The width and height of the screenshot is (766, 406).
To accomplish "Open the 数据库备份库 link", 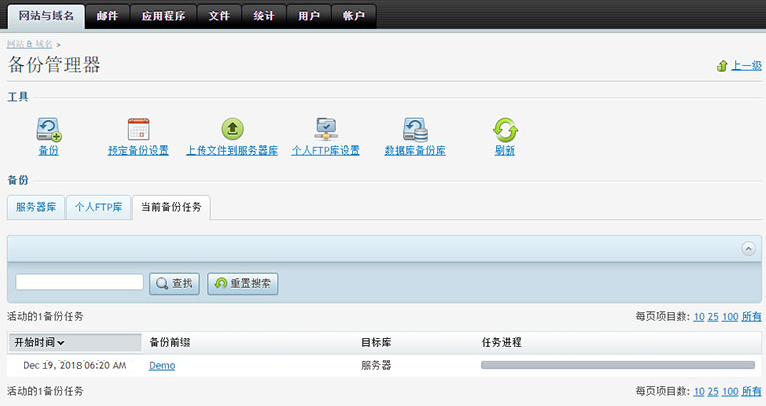I will (x=415, y=150).
